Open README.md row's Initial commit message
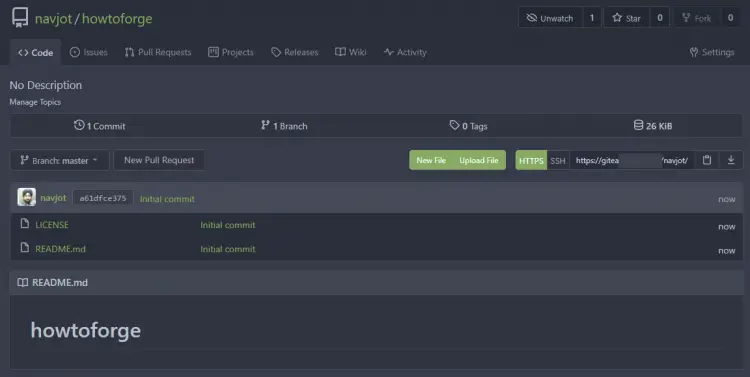The width and height of the screenshot is (750, 377). click(x=228, y=249)
